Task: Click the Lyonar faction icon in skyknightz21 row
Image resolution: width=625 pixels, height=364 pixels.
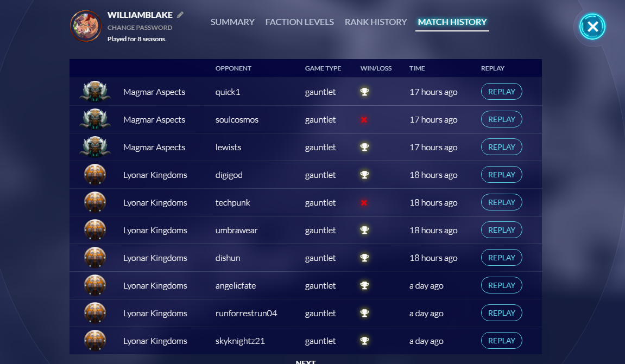Action: pos(95,341)
